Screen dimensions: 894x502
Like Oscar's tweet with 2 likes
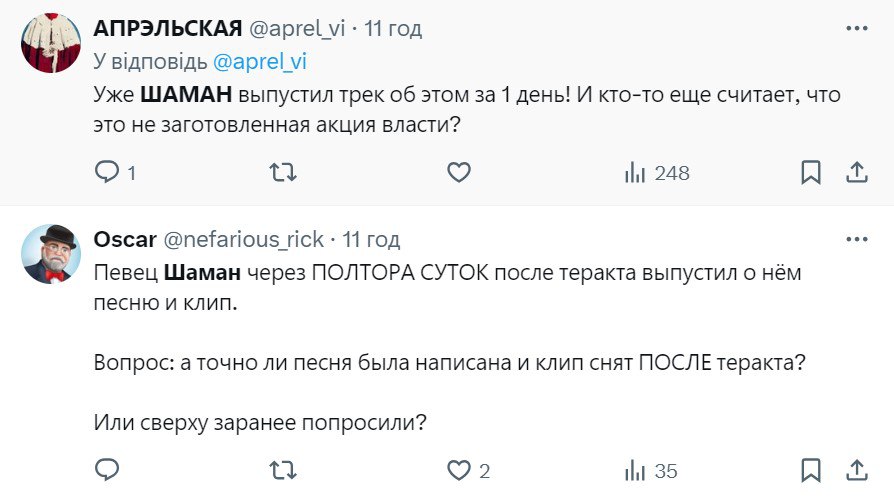click(x=458, y=470)
